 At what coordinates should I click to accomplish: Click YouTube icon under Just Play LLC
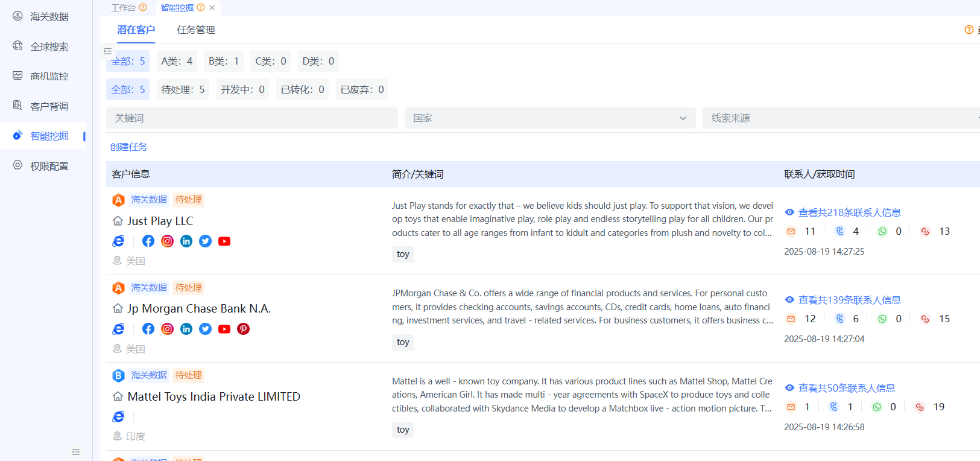[224, 241]
